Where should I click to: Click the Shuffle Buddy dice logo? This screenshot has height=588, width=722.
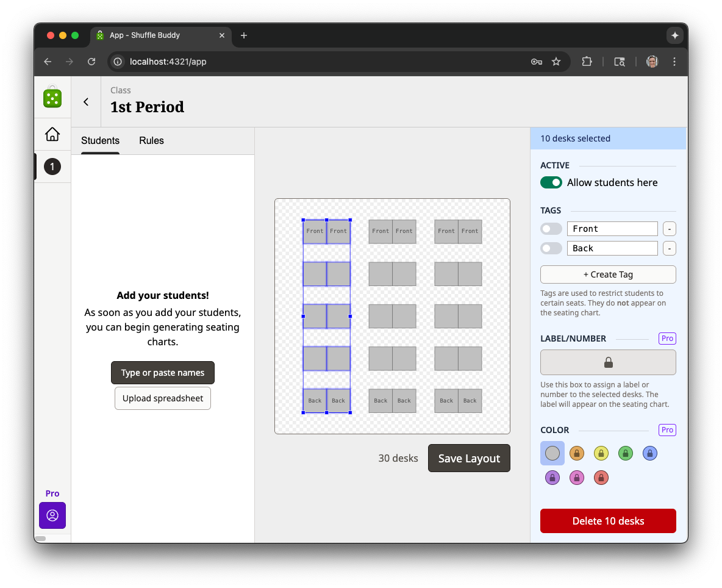click(52, 97)
